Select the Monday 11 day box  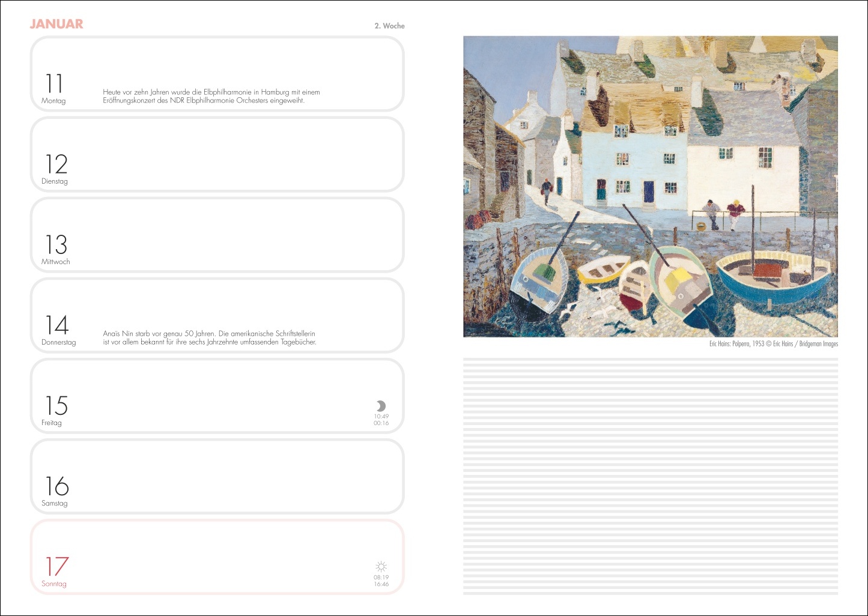(x=217, y=74)
